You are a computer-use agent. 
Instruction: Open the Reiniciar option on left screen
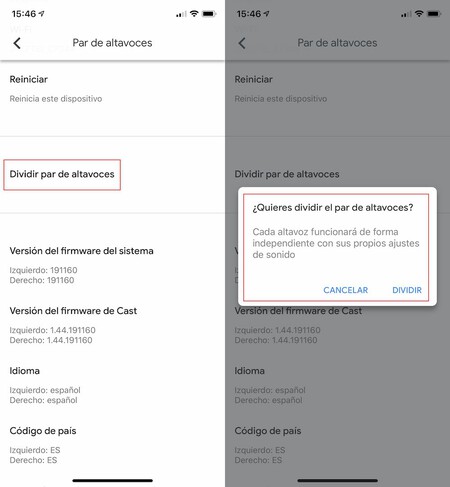click(x=112, y=89)
